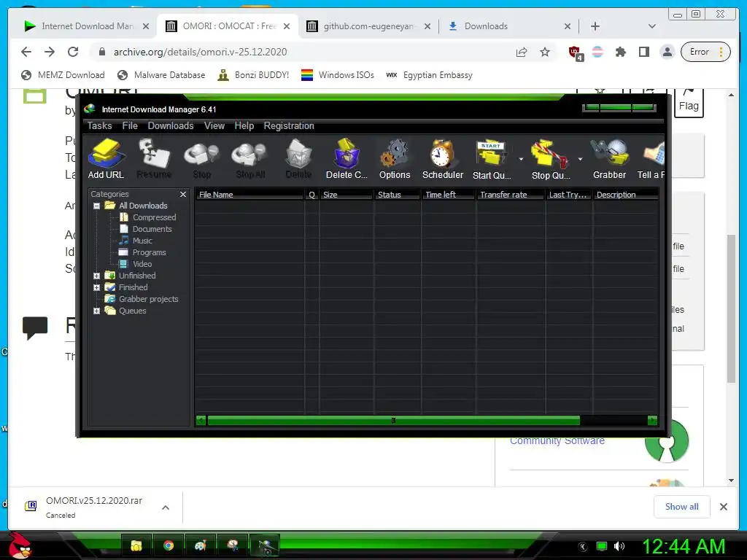Click the left scroll arrow in IDM list
Viewport: 747px width, 560px height.
(x=201, y=421)
